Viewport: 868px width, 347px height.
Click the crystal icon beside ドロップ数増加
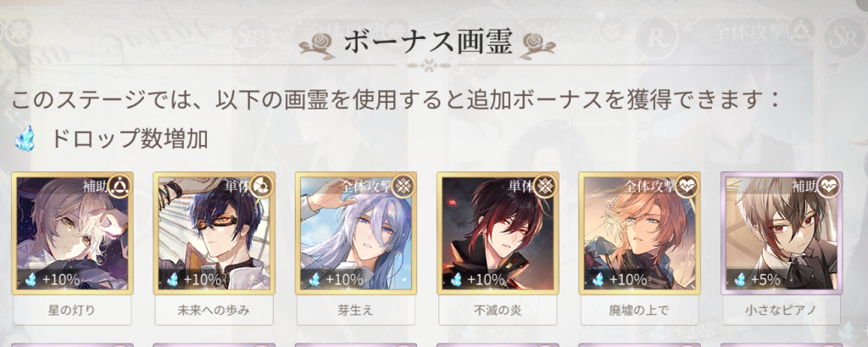point(25,138)
